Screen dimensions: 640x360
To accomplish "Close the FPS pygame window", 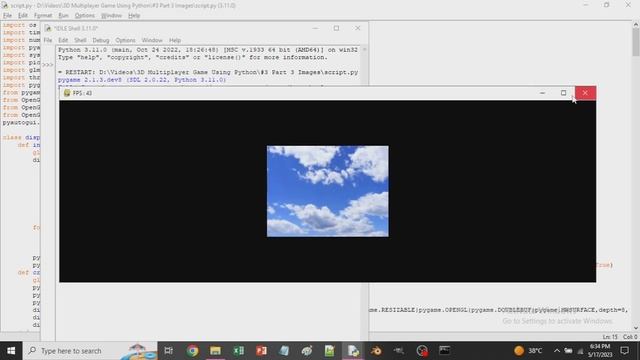I will [x=585, y=93].
